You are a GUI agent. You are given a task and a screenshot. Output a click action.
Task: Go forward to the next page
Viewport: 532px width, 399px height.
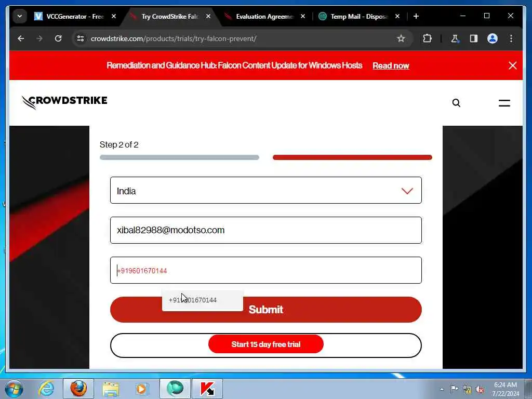(x=39, y=38)
